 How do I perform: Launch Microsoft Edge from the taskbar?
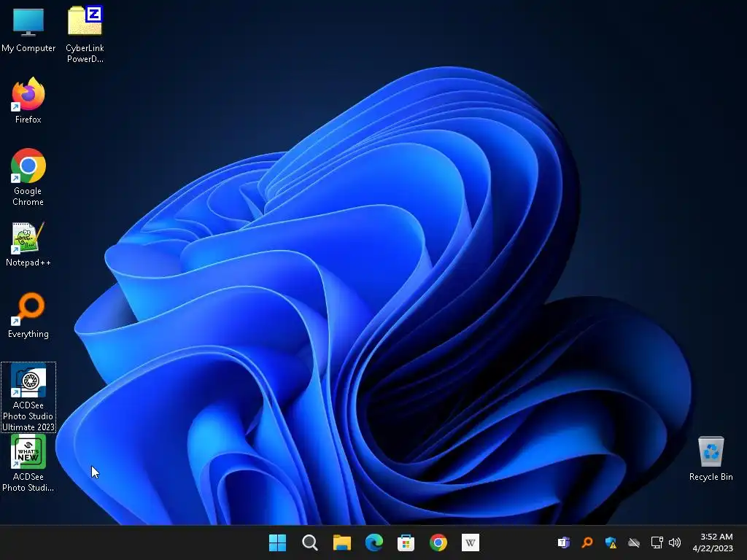[374, 542]
